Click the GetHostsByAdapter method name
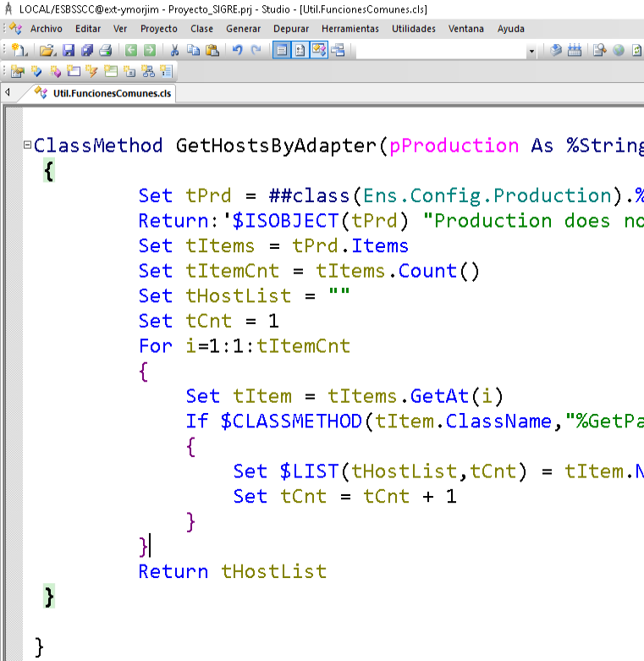 click(x=276, y=146)
